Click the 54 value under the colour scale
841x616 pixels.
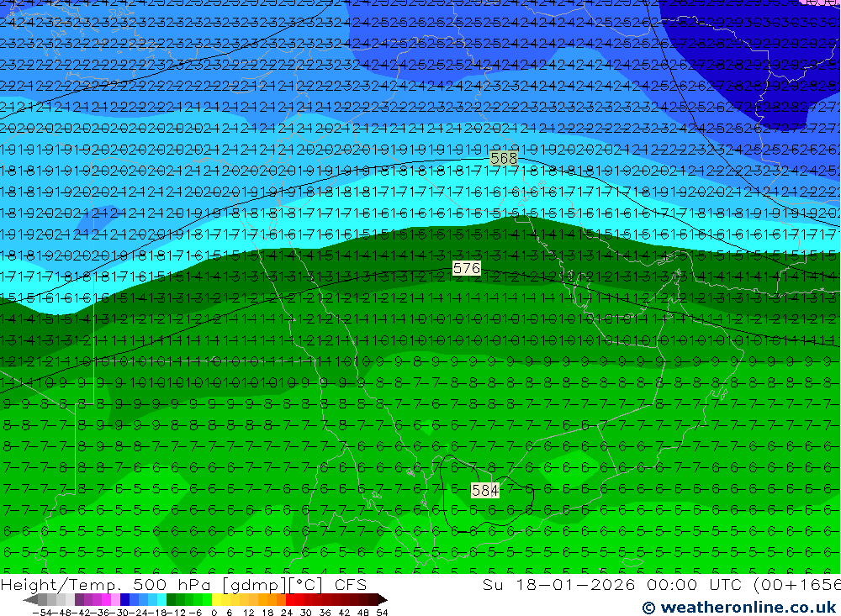point(382,613)
